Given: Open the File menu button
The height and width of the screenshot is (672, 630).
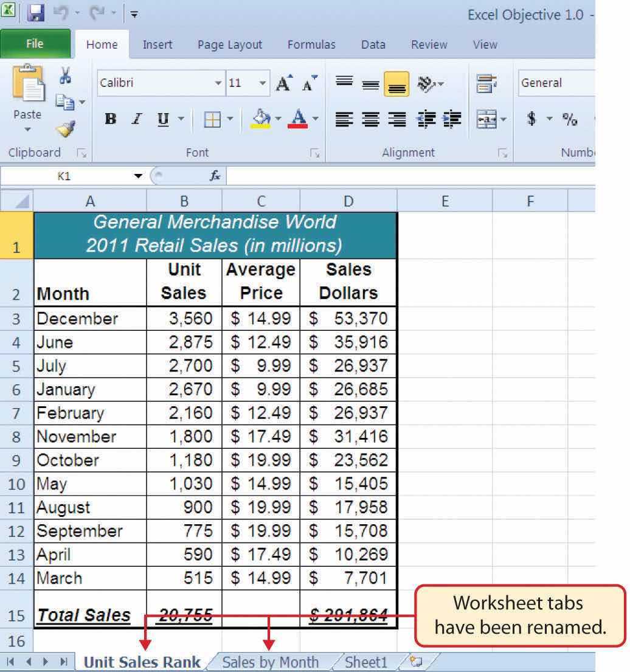Looking at the screenshot, I should click(x=35, y=44).
